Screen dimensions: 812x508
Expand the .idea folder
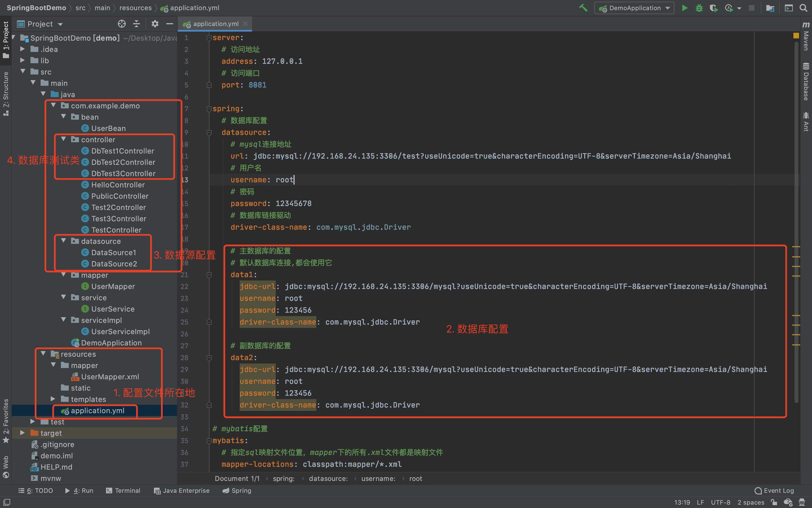tap(22, 49)
